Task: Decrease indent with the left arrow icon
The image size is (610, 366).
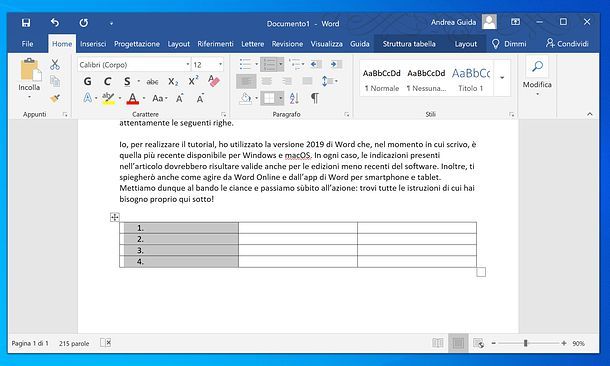Action: click(x=316, y=64)
